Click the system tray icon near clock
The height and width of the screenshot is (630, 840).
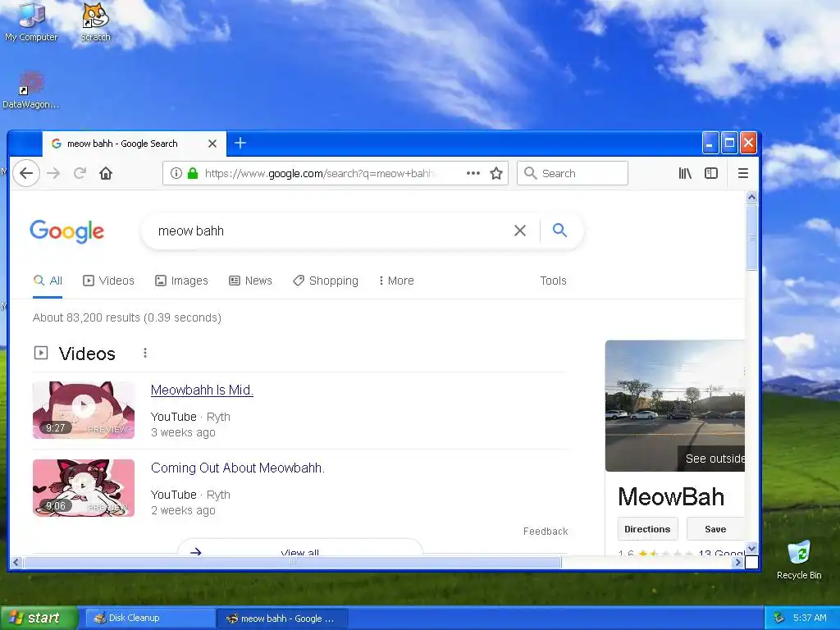pos(779,618)
